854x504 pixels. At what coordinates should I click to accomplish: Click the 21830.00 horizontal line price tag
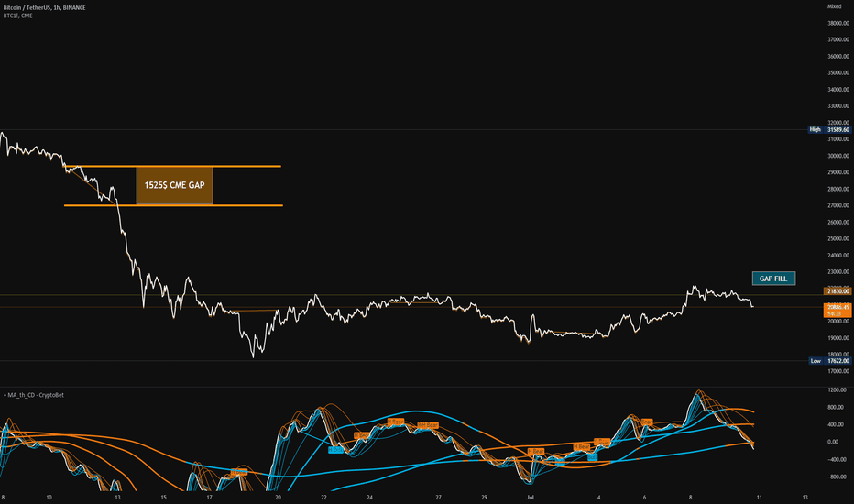click(x=838, y=291)
